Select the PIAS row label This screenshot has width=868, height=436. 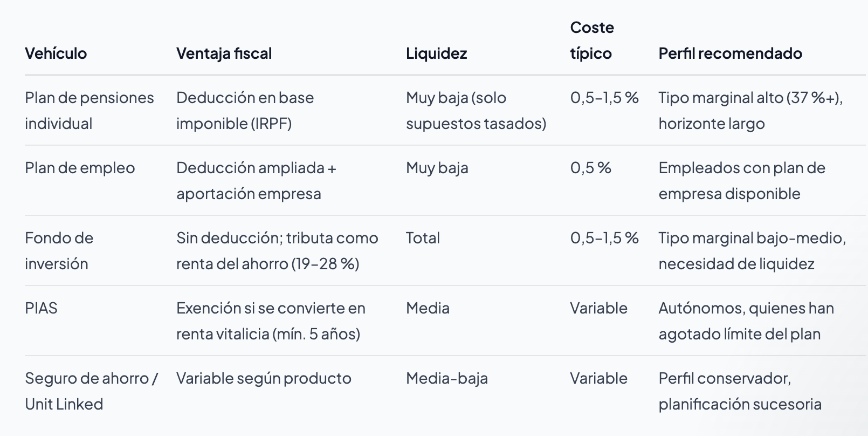click(41, 308)
